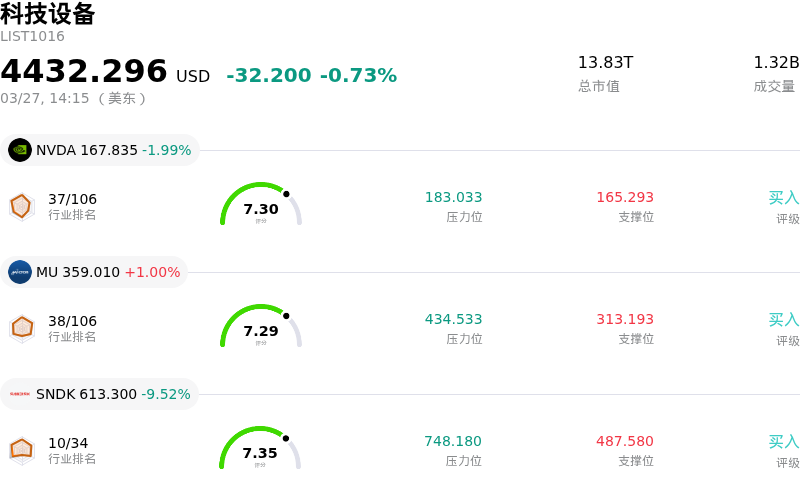The height and width of the screenshot is (488, 800).
Task: Click the SNDK industry rank radar icon
Action: (21, 451)
